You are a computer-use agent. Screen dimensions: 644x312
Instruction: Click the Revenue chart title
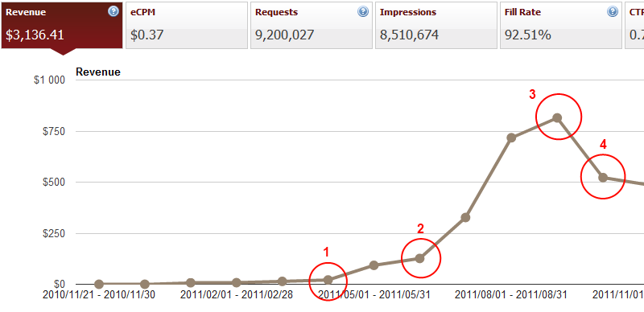[x=98, y=72]
